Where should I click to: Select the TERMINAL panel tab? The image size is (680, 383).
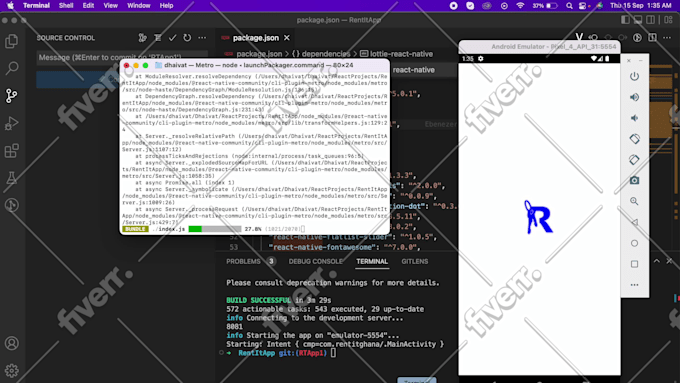[x=372, y=261]
